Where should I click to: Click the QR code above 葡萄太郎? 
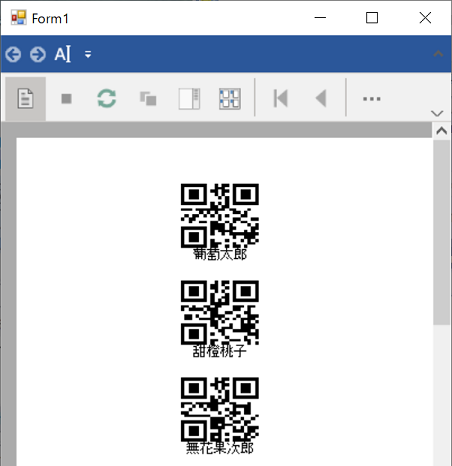[x=220, y=215]
